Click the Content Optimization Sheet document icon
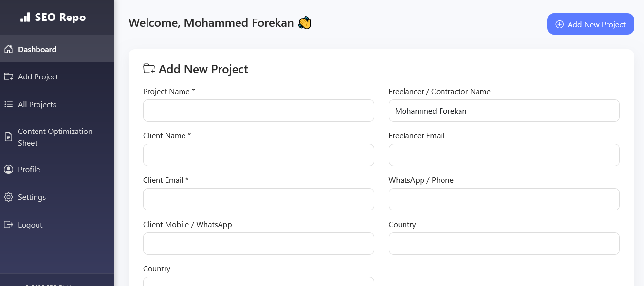 click(8, 137)
